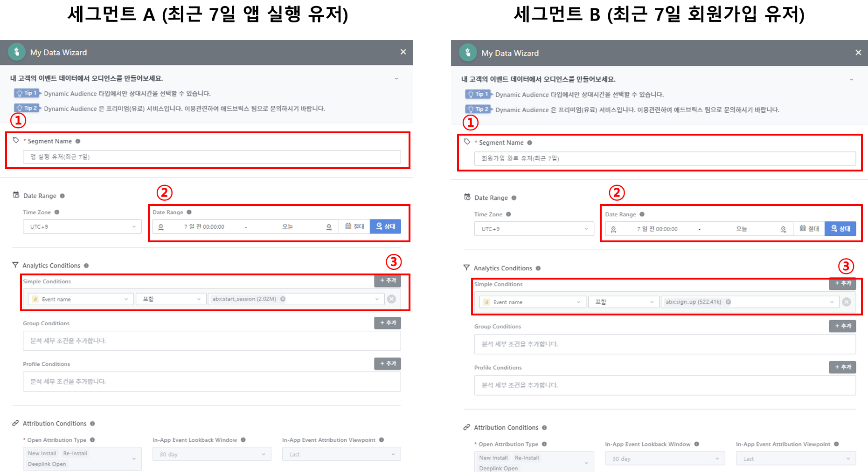Click Tip 2 badge in Segment B panel
Screen dimensions: 868x472
click(x=479, y=109)
